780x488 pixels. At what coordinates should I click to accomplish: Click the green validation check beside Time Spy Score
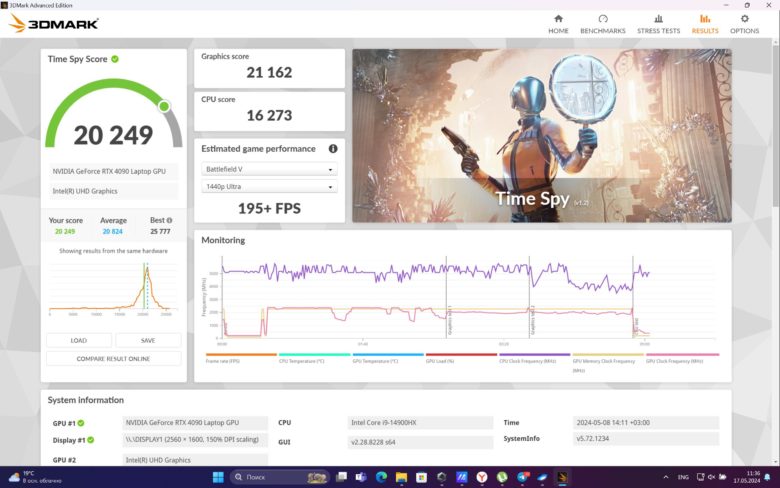(x=115, y=59)
